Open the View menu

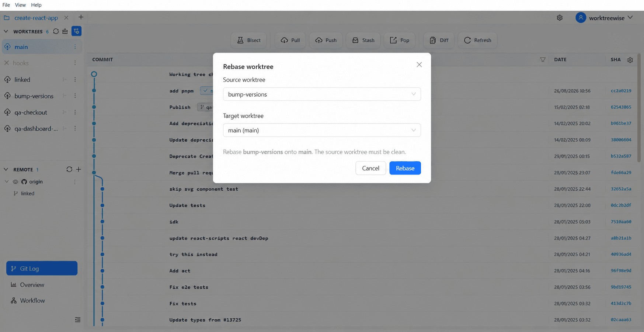tap(20, 5)
